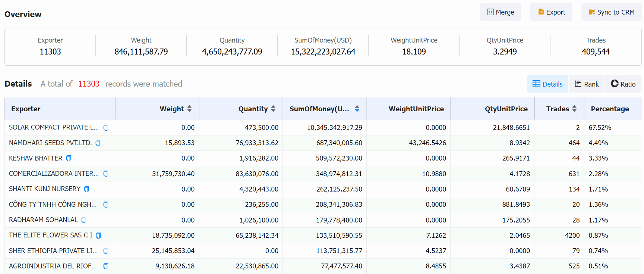644x274 pixels.
Task: Select WeightUnitPrice value 43,246.5426
Action: tap(427, 143)
